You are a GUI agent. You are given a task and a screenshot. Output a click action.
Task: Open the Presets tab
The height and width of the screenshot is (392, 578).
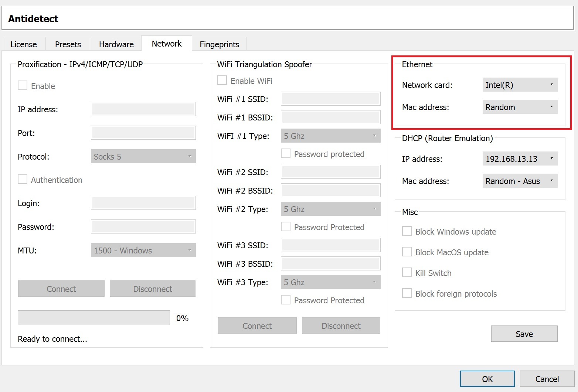point(68,44)
